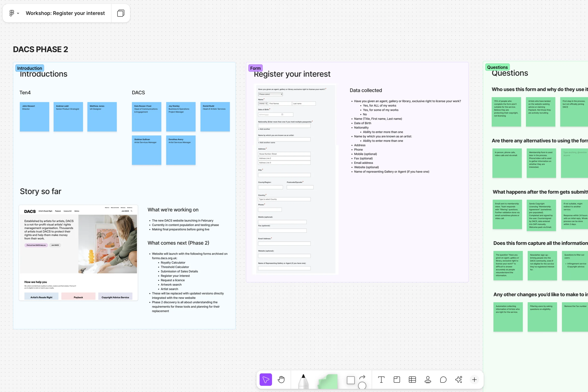Select the "John Stewart Director" blue sticky
This screenshot has height=392, width=588.
34,116
